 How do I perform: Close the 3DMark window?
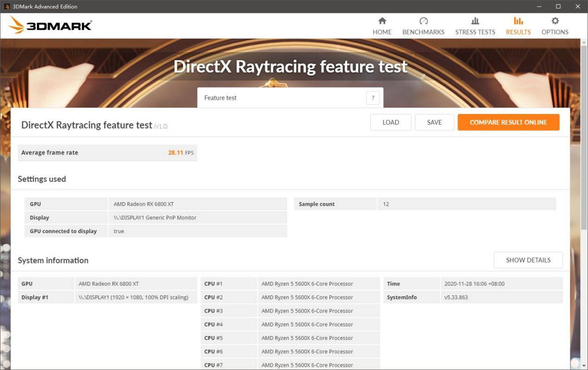[578, 6]
